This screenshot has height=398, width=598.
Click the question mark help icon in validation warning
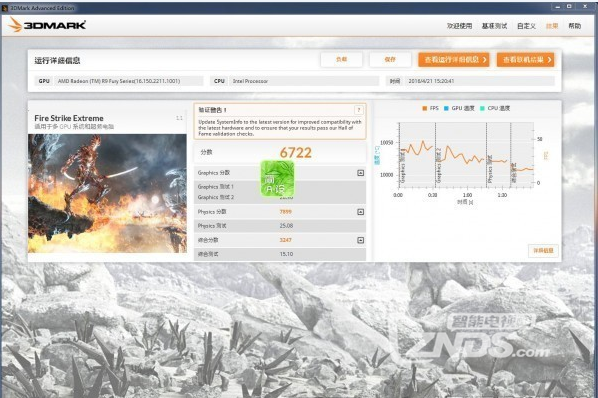click(x=358, y=110)
